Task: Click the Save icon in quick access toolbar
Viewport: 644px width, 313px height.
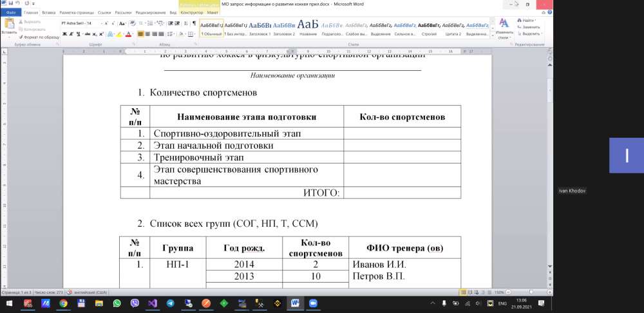Action: 10,3
